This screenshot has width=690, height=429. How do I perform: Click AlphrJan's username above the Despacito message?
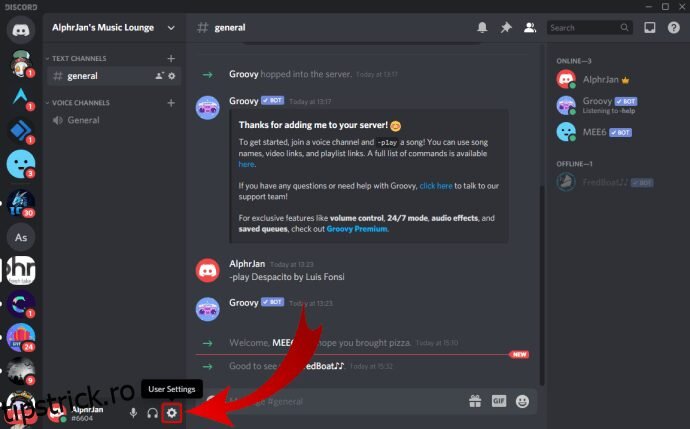click(x=247, y=264)
